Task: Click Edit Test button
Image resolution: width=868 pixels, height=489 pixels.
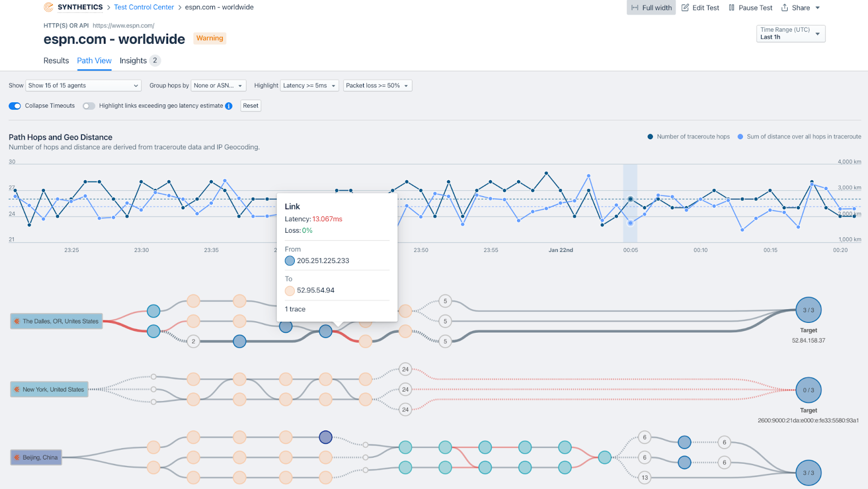Action: coord(700,8)
